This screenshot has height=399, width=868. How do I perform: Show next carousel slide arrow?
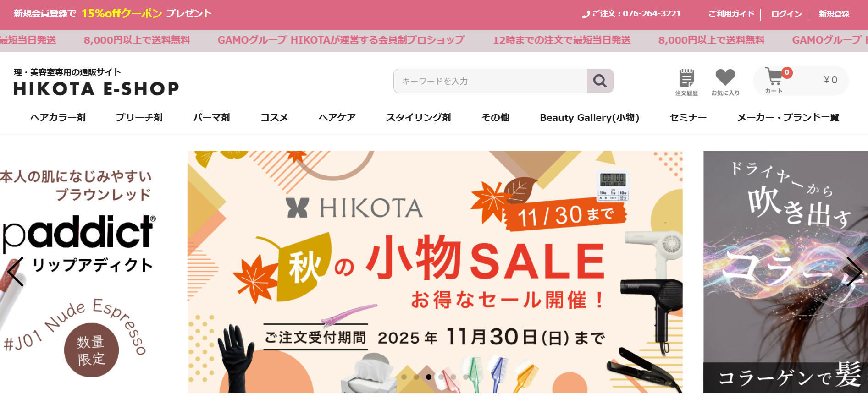tap(854, 272)
